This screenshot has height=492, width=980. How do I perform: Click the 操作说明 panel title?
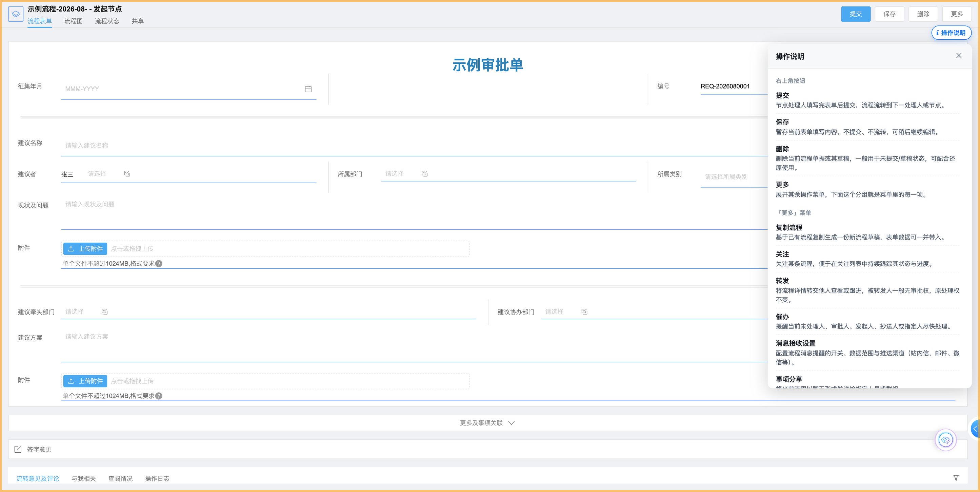(790, 56)
